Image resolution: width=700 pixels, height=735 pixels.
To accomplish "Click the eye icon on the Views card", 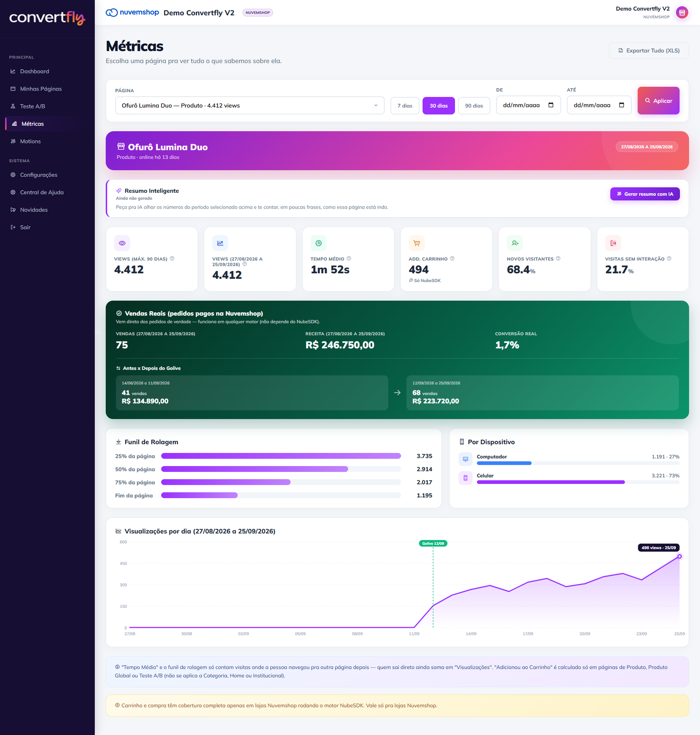I will 122,243.
